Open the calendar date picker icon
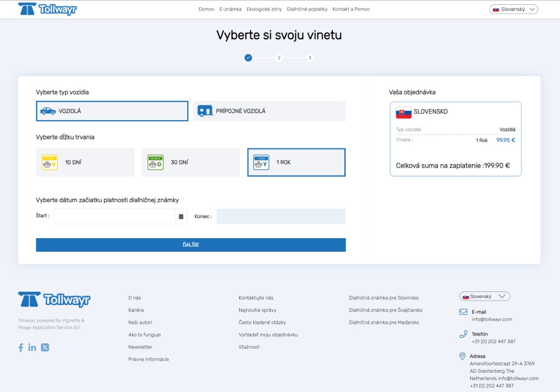 pos(181,216)
